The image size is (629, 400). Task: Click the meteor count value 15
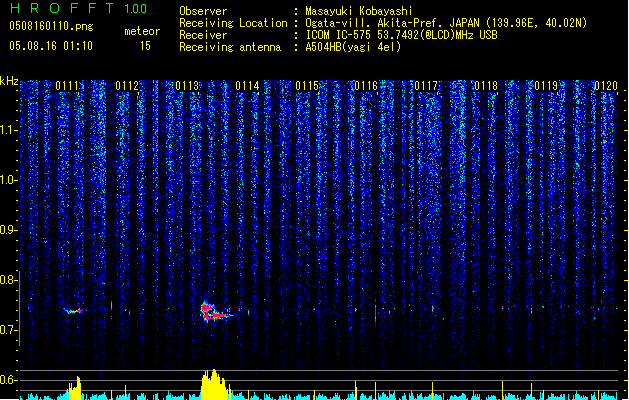pos(145,46)
